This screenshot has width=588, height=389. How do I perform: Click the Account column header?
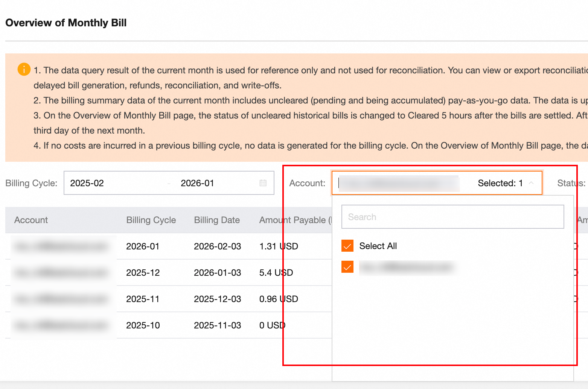pos(31,220)
